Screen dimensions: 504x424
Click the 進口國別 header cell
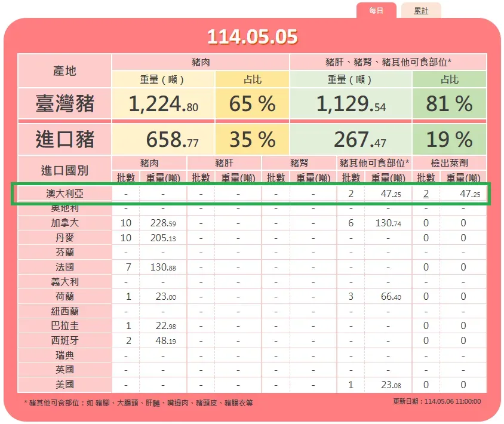coord(64,170)
